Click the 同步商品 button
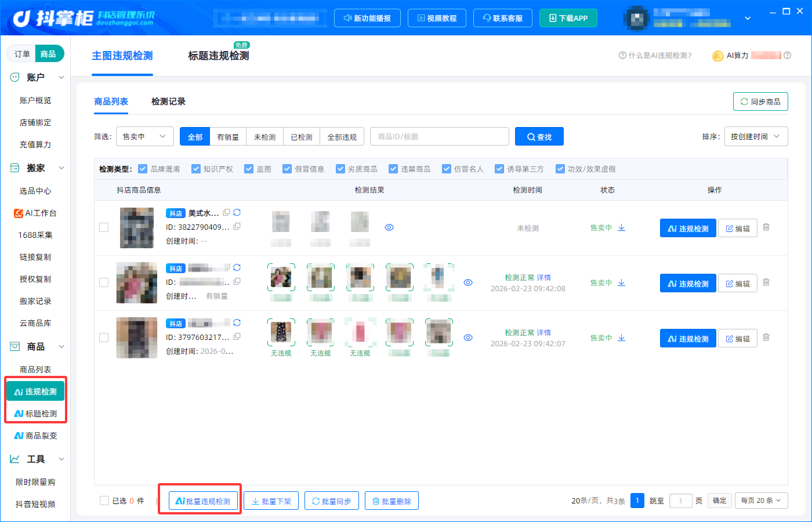 [760, 101]
